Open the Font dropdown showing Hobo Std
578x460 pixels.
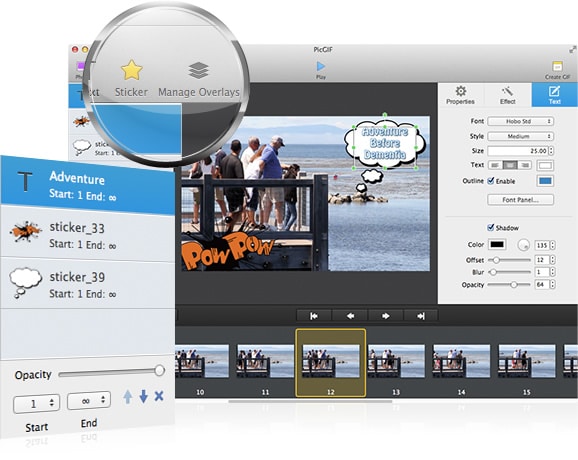tap(520, 121)
